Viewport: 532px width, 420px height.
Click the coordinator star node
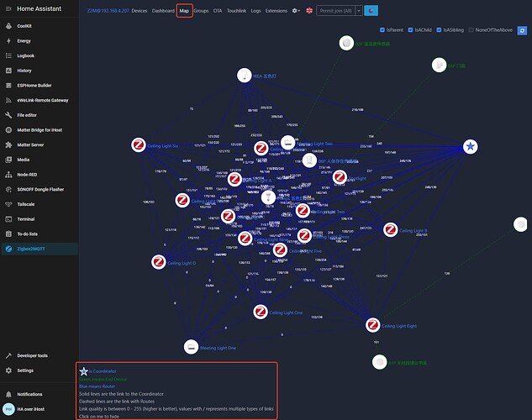click(471, 146)
